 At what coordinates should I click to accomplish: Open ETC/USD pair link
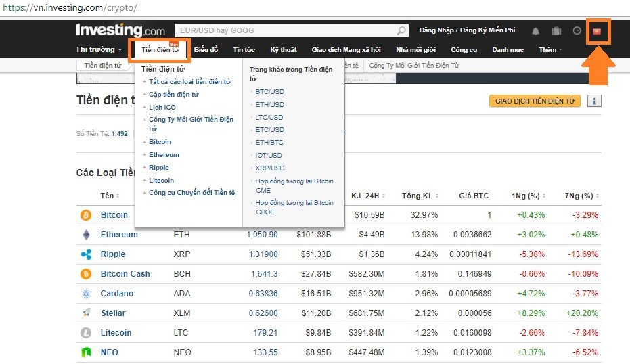pos(269,130)
